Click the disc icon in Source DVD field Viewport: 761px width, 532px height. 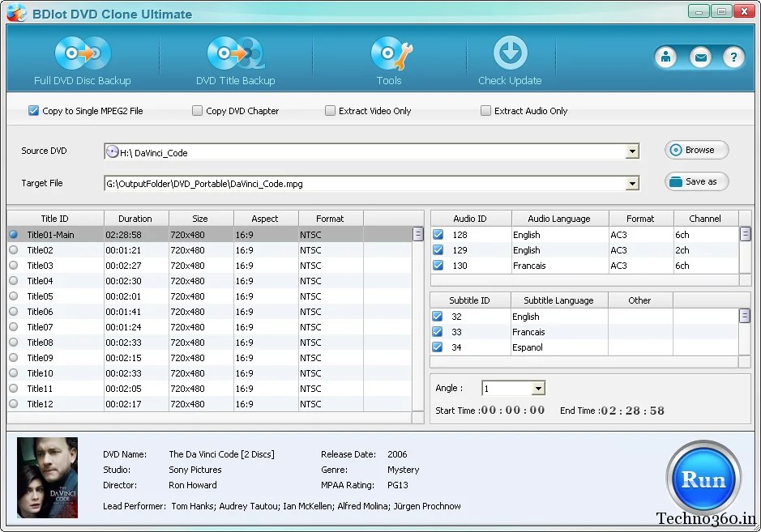(x=112, y=151)
